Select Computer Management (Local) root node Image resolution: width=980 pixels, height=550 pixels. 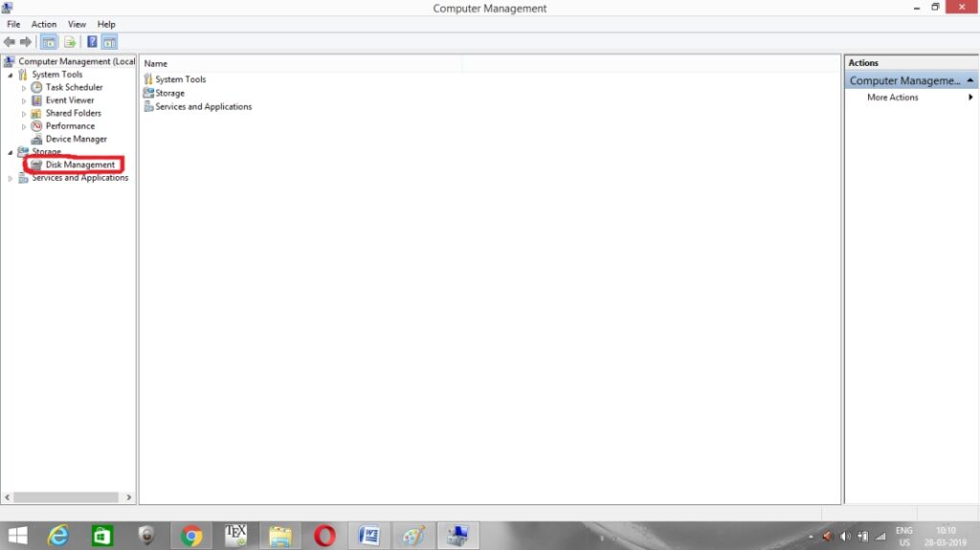click(77, 61)
